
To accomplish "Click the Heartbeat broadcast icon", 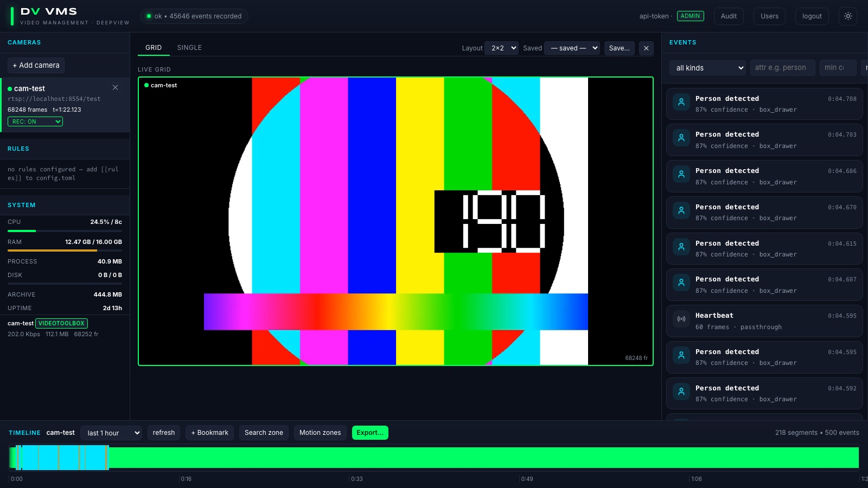I will click(681, 319).
